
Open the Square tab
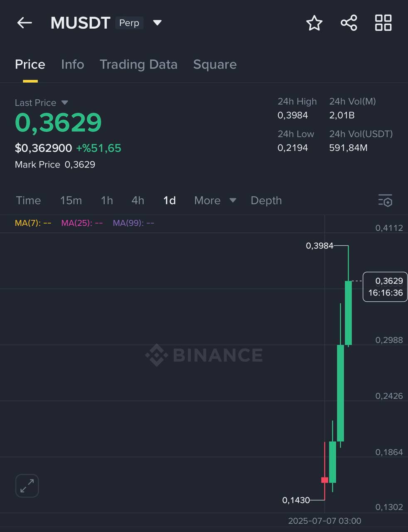tap(215, 64)
